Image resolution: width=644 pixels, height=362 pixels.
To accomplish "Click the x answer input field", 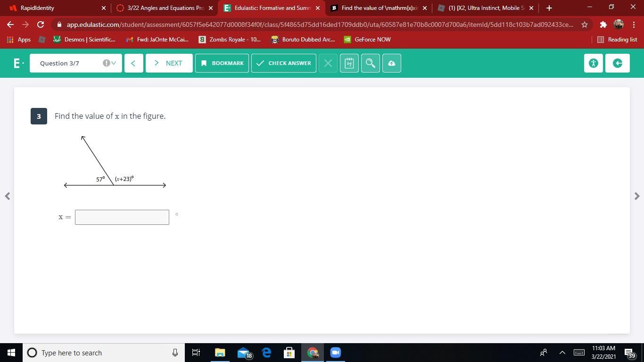I will 122,217.
